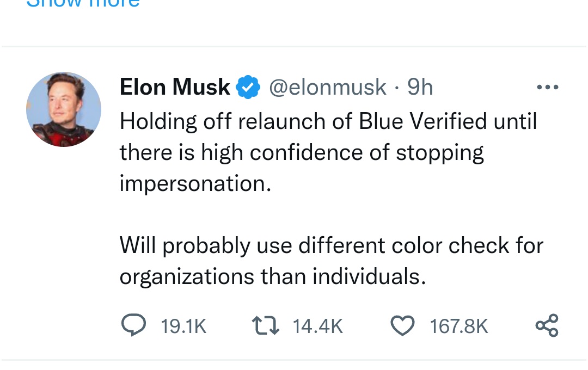Open the @elonmusk handle link
The image size is (588, 370).
click(328, 87)
